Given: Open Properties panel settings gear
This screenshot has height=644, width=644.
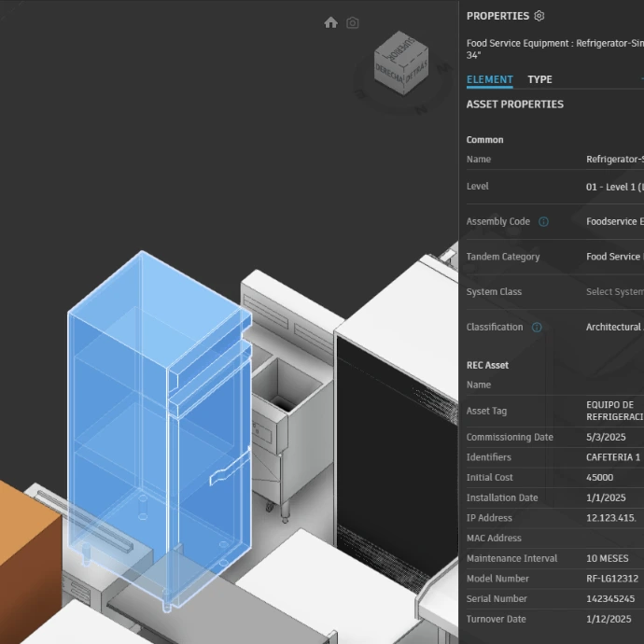Looking at the screenshot, I should (x=539, y=16).
